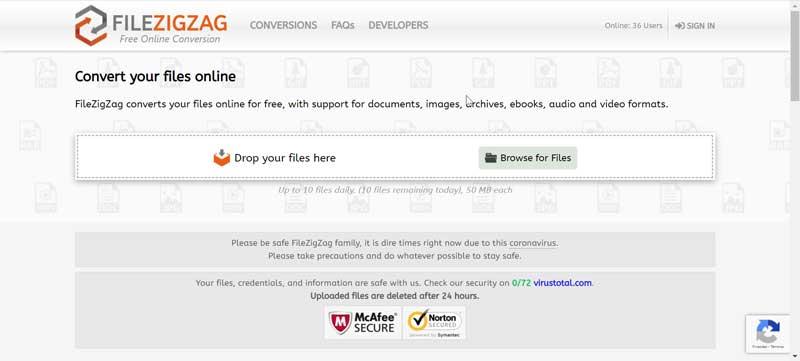Go to the DEVELOPERS section
800x361 pixels.
pos(398,25)
